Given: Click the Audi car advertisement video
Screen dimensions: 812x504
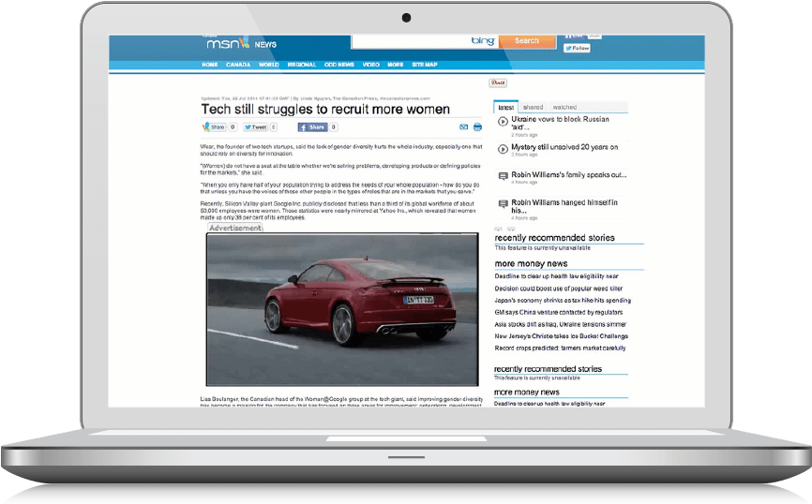Looking at the screenshot, I should (x=342, y=309).
